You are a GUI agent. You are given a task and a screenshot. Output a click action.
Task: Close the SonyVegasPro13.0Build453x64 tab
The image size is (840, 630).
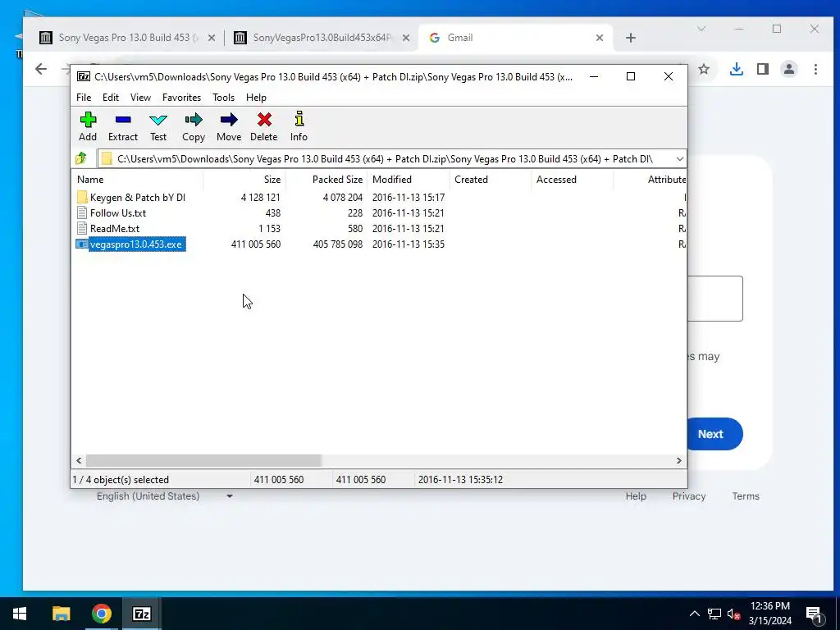point(406,38)
